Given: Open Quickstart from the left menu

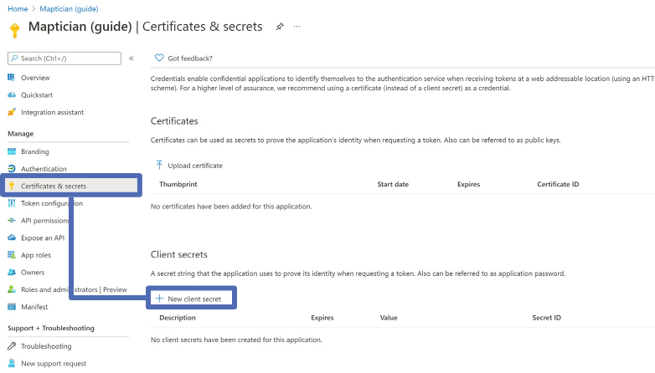Looking at the screenshot, I should [x=37, y=95].
